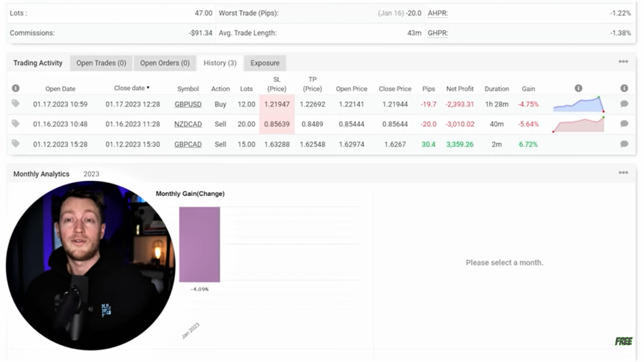Click the info icon left of Open Date header
644x362 pixels.
pyautogui.click(x=16, y=89)
